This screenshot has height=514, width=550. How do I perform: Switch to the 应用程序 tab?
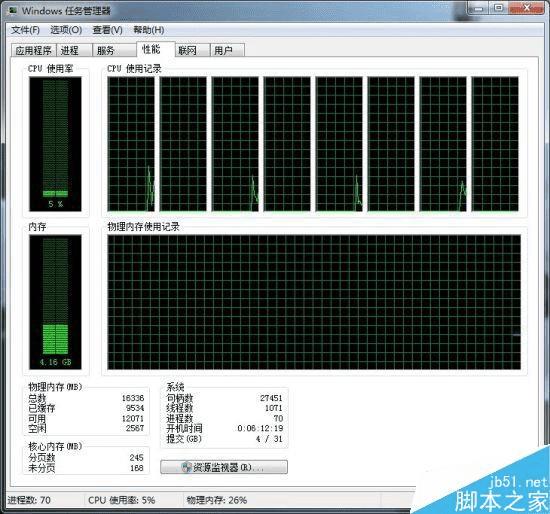pos(34,51)
